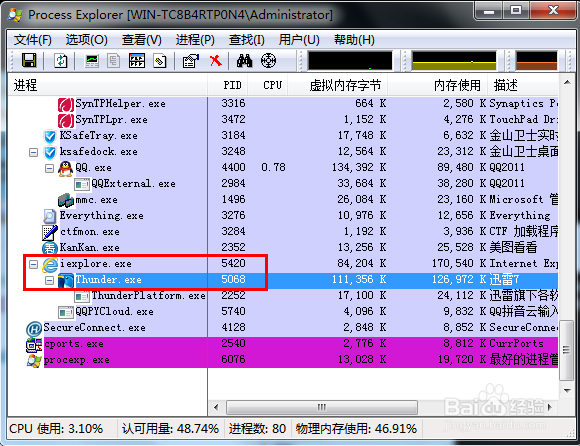Screen dimensions: 580x446
Task: Click the DLL/handle view toolbar icon
Action: click(160, 61)
